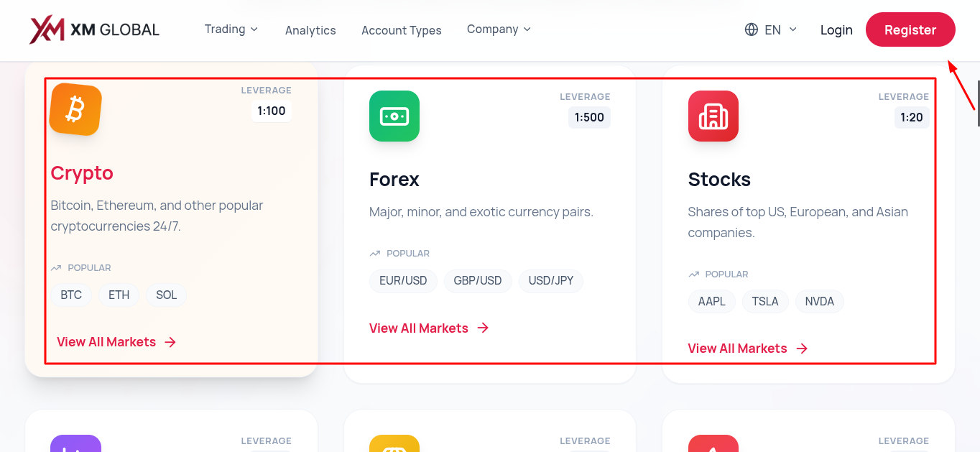This screenshot has width=980, height=452.
Task: Click the arrow beside Crypto View All Markets
Action: pos(170,342)
